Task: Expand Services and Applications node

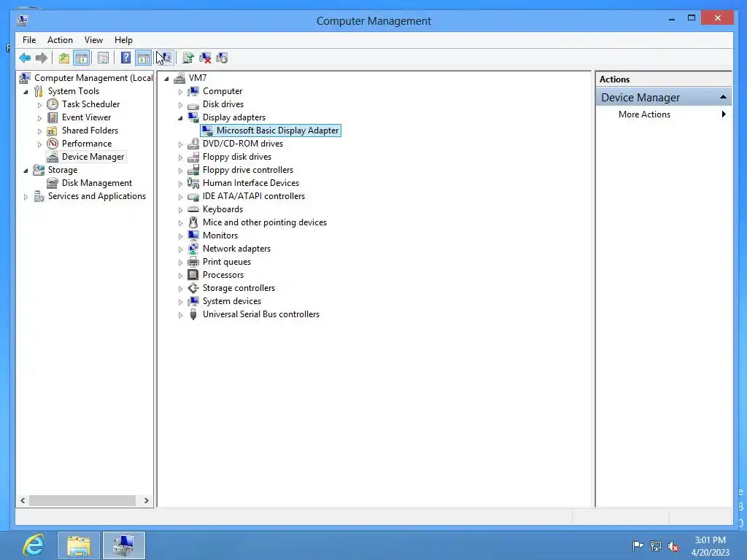Action: pos(26,197)
